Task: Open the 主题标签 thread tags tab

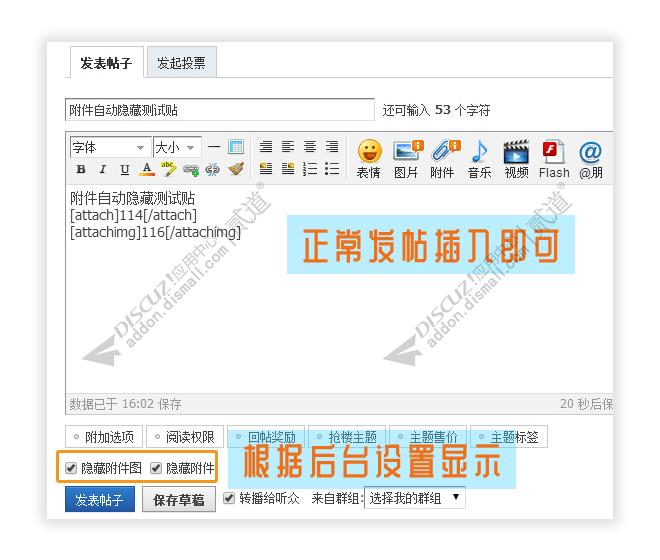Action: pyautogui.click(x=509, y=437)
